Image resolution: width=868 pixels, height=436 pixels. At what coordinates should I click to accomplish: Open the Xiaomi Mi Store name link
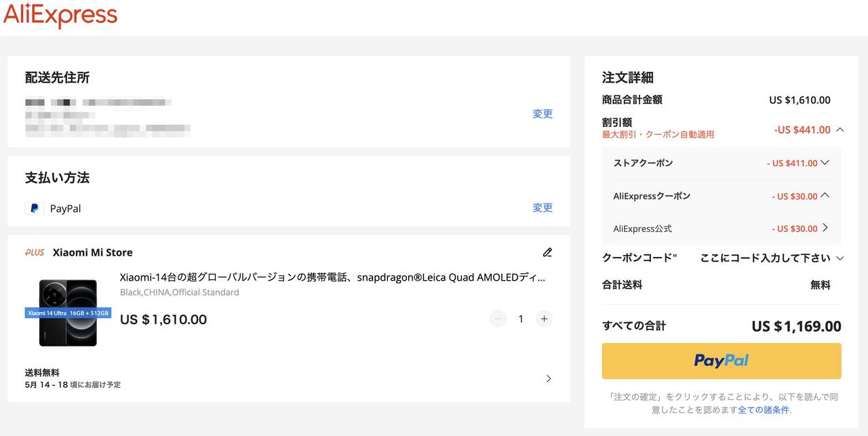(x=93, y=252)
